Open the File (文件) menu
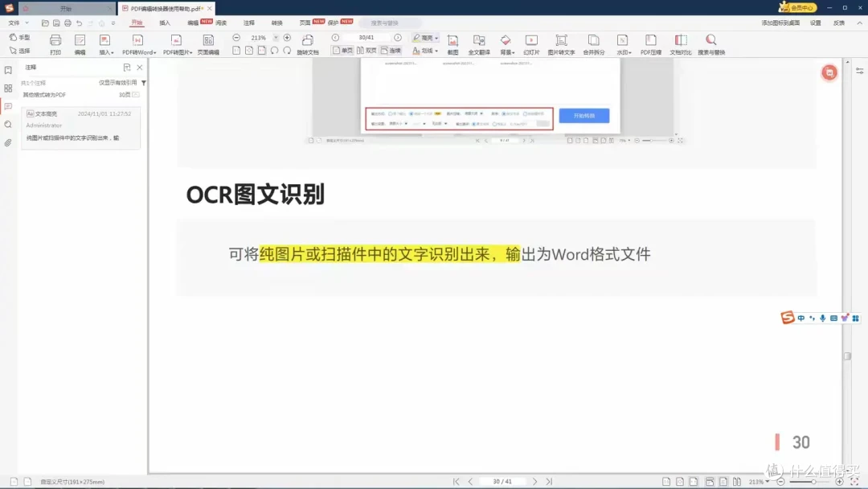 pyautogui.click(x=18, y=23)
